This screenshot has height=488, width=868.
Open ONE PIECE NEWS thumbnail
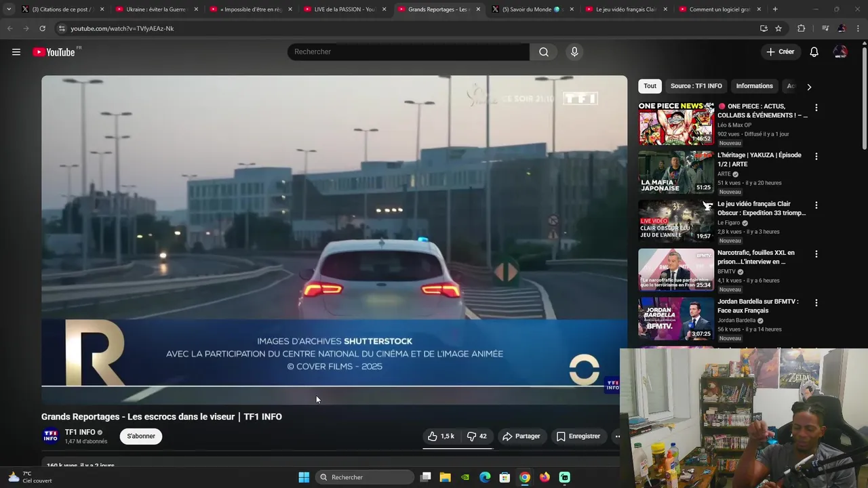(676, 123)
